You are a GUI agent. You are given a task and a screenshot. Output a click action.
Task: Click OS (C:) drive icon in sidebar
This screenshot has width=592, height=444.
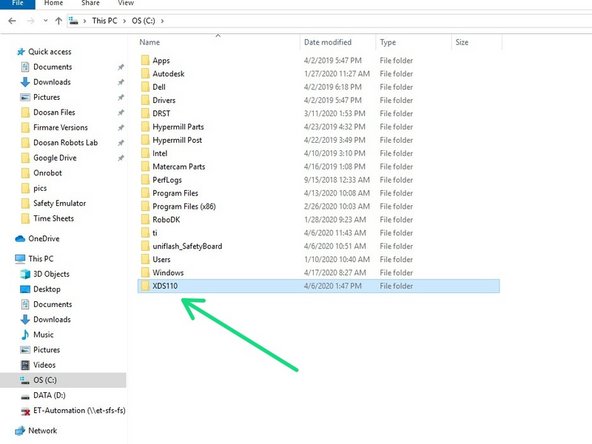coord(25,380)
